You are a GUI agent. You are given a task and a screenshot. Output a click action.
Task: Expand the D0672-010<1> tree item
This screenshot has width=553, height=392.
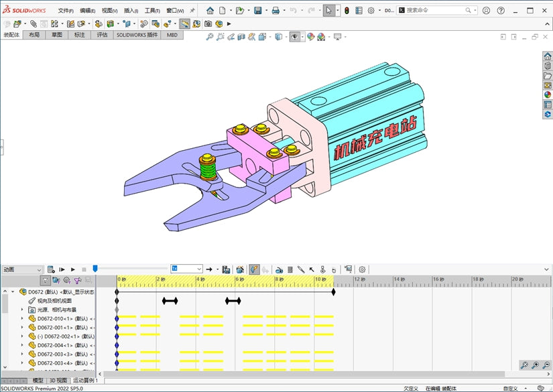tap(22, 318)
